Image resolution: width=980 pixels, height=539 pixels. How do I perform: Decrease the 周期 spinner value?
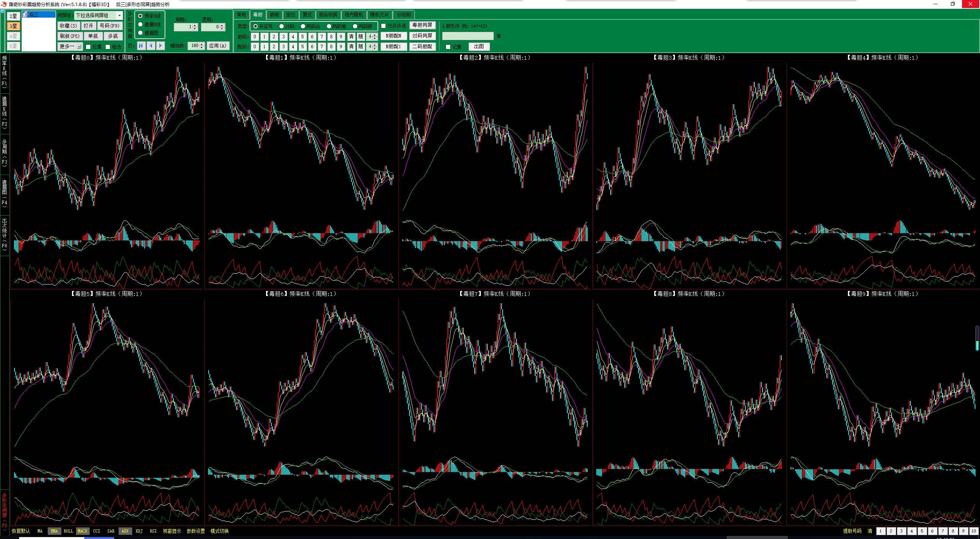(195, 29)
